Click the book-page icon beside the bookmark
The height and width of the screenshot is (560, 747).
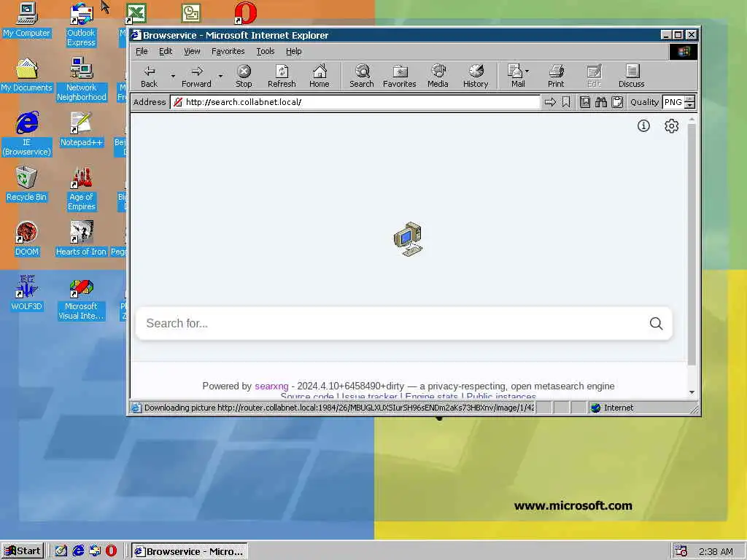585,102
